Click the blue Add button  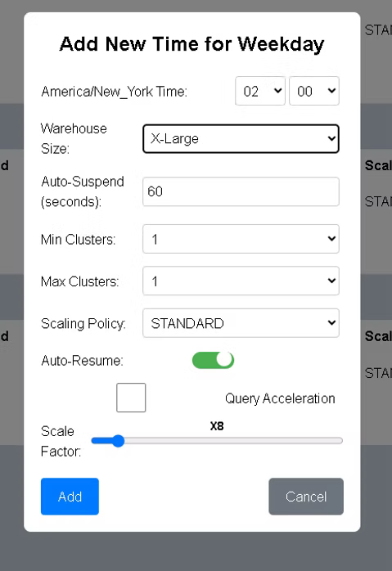click(70, 497)
